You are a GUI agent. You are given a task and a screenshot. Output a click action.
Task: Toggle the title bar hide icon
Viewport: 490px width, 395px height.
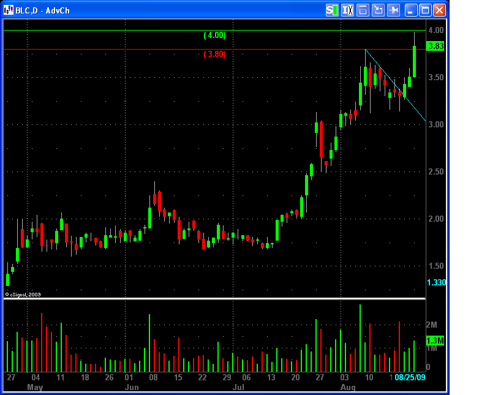point(363,10)
